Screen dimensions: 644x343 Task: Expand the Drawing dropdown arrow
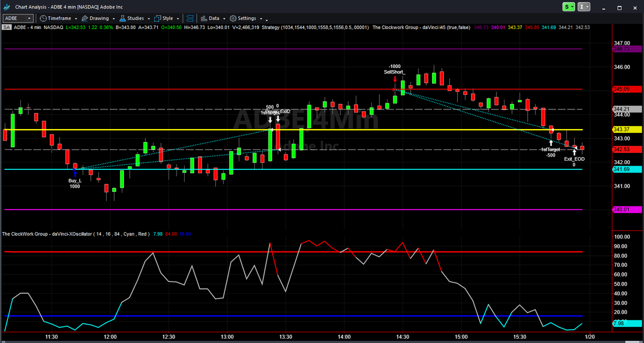click(113, 18)
